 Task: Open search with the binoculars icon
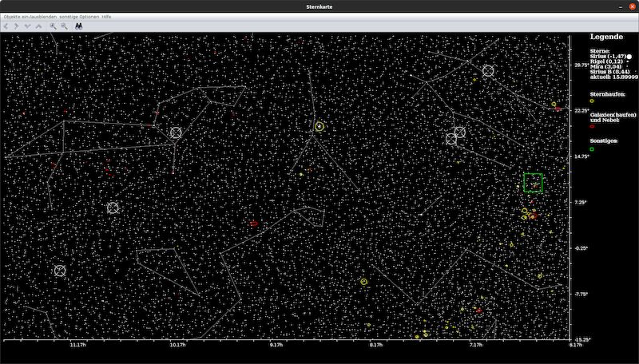78,26
